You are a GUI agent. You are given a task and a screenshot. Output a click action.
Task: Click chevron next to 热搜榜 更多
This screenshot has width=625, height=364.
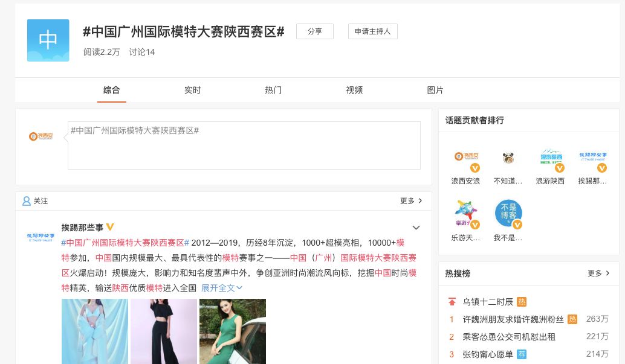point(607,273)
